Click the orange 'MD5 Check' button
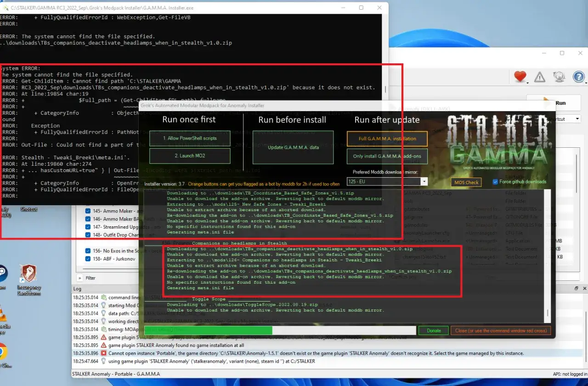 click(x=466, y=182)
